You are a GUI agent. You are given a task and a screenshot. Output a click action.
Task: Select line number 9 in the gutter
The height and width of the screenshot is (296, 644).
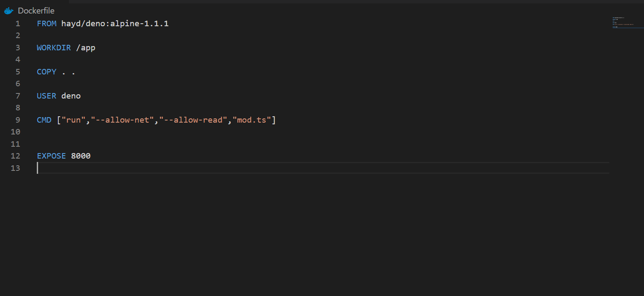[x=18, y=120]
